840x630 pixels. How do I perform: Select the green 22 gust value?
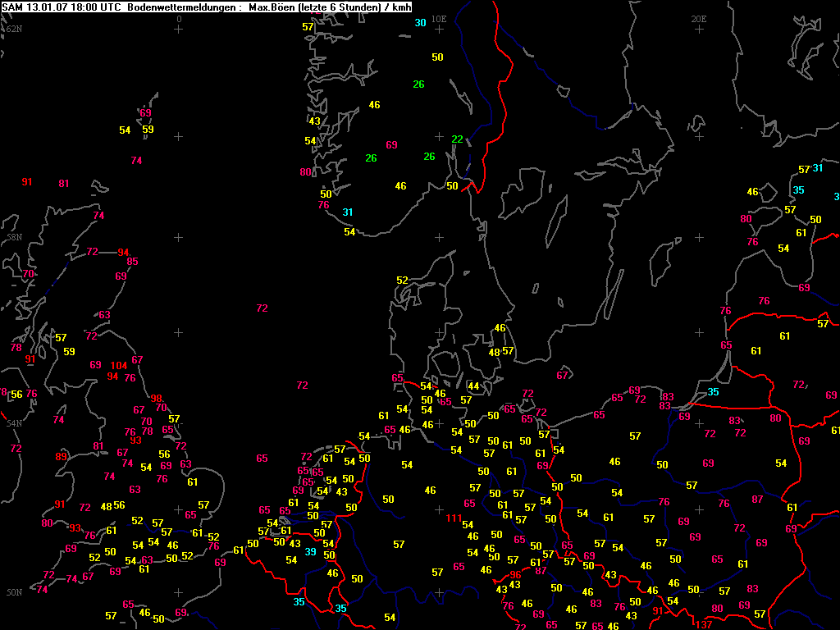[x=457, y=139]
